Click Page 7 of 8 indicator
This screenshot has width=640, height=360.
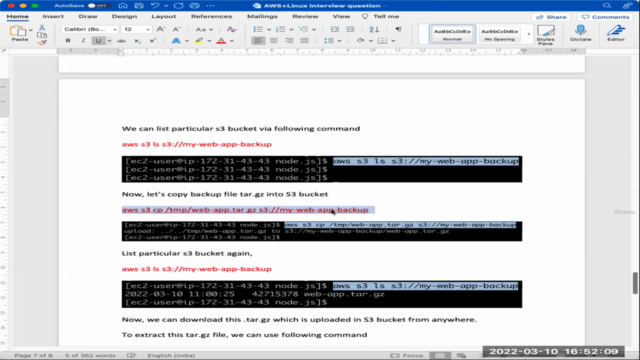point(33,356)
